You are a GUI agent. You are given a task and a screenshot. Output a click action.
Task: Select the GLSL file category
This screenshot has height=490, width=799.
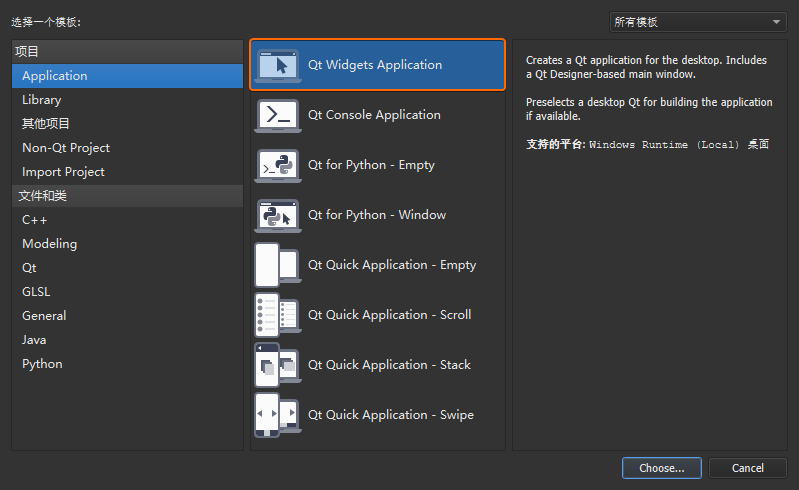tap(127, 292)
